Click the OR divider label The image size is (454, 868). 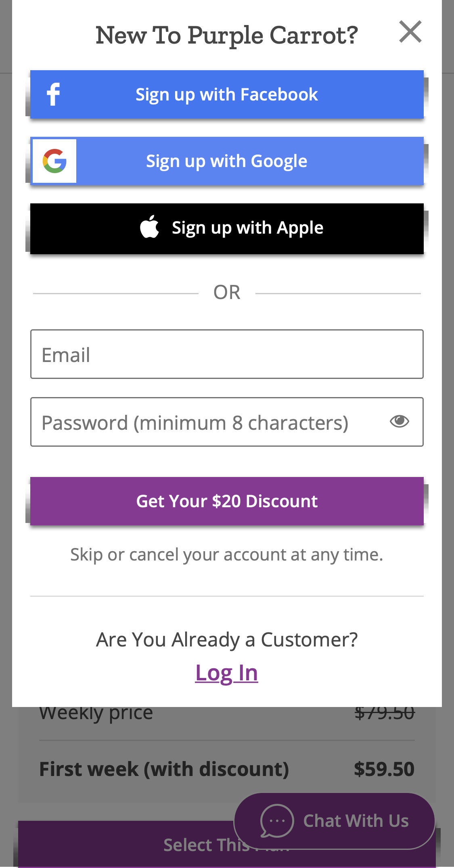pyautogui.click(x=227, y=292)
